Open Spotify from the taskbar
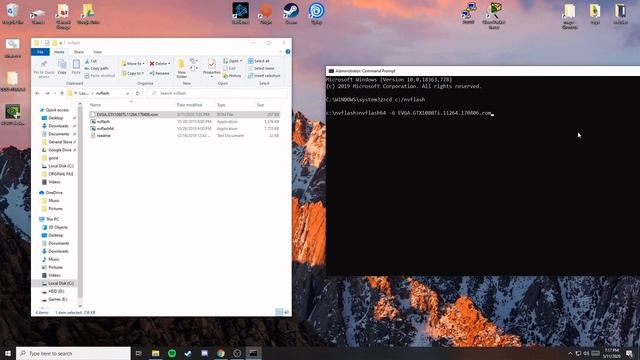Image resolution: width=640 pixels, height=360 pixels. click(172, 353)
